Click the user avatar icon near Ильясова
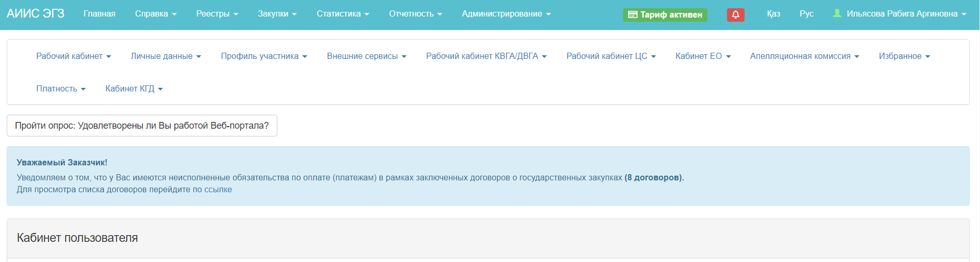 click(837, 13)
